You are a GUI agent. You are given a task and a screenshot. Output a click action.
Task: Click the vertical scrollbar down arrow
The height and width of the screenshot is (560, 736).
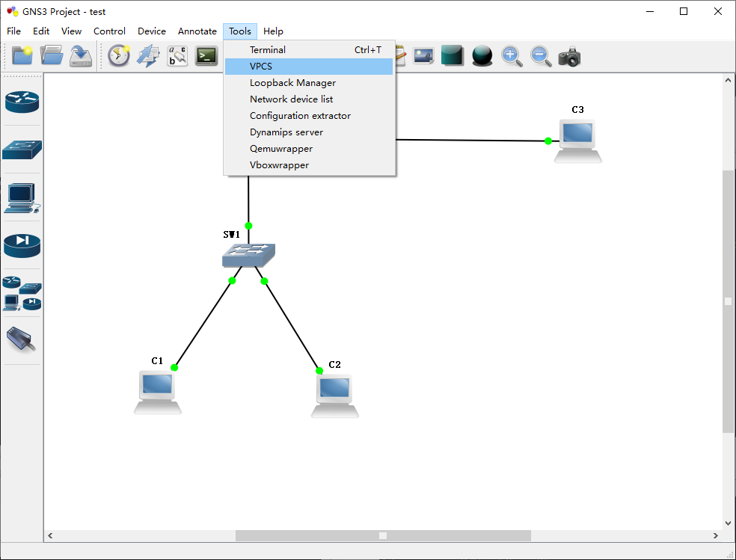click(x=728, y=523)
